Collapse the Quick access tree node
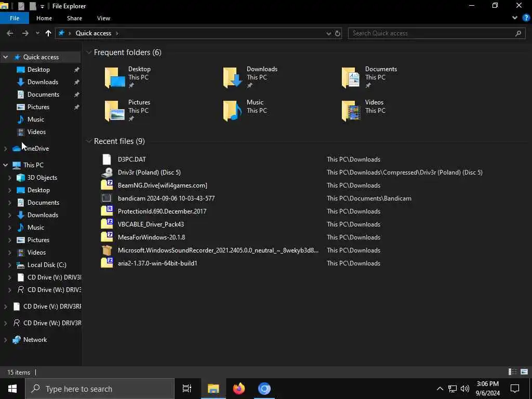Screen dimensions: 532x399 pyautogui.click(x=5, y=57)
